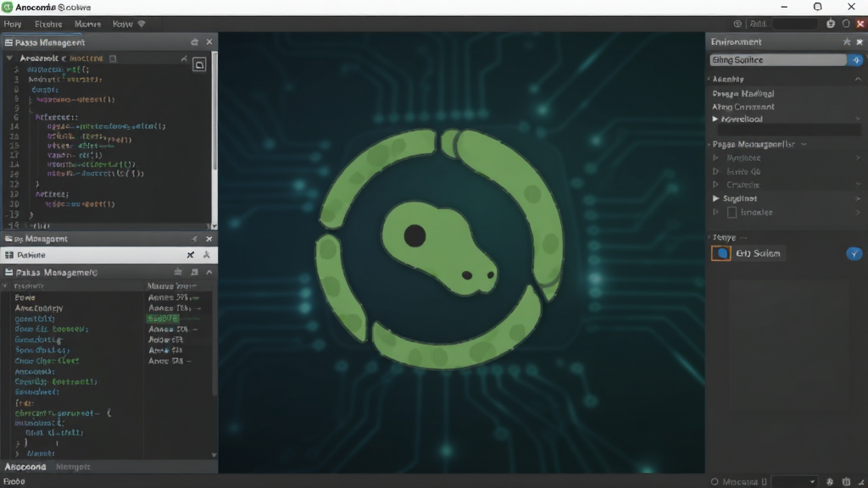Click the blue color swatch beside Solem
Screen dimensions: 868x488
pos(721,253)
